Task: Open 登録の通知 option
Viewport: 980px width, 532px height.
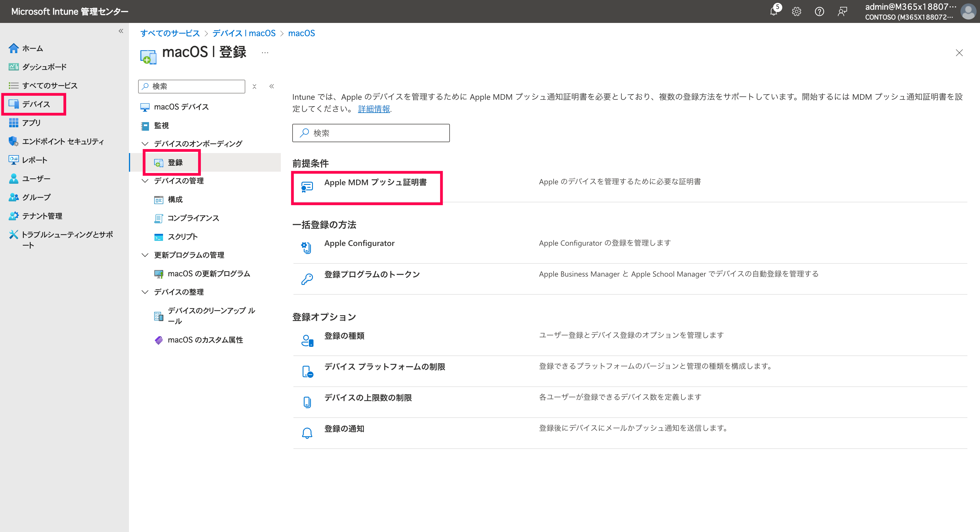Action: coord(344,429)
